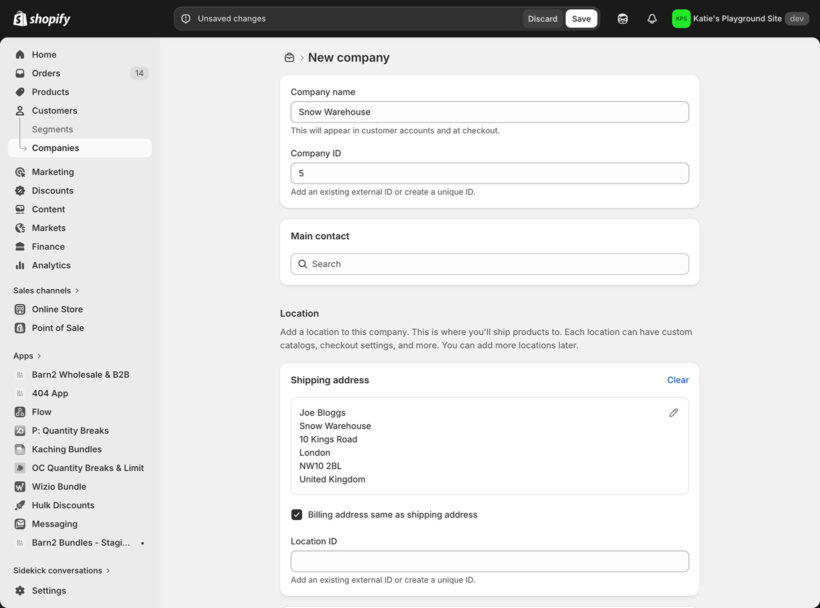Click the Home house icon
Image resolution: width=820 pixels, height=608 pixels.
[20, 54]
